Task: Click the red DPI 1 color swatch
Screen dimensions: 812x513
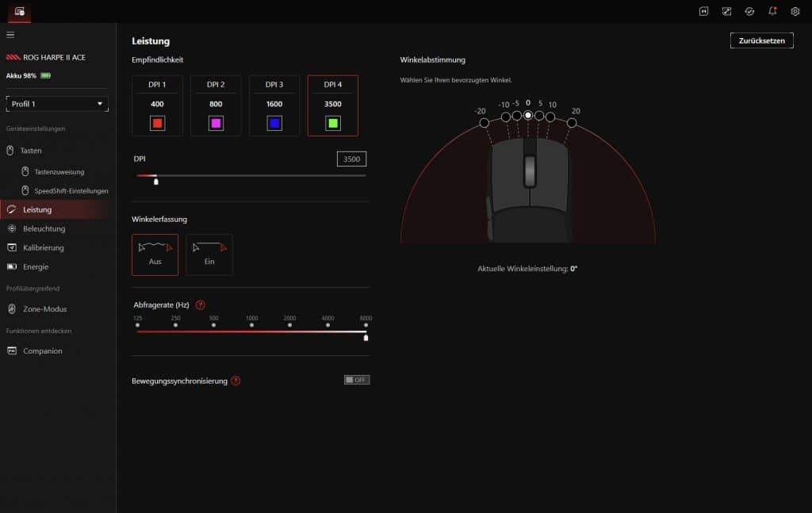Action: point(158,123)
